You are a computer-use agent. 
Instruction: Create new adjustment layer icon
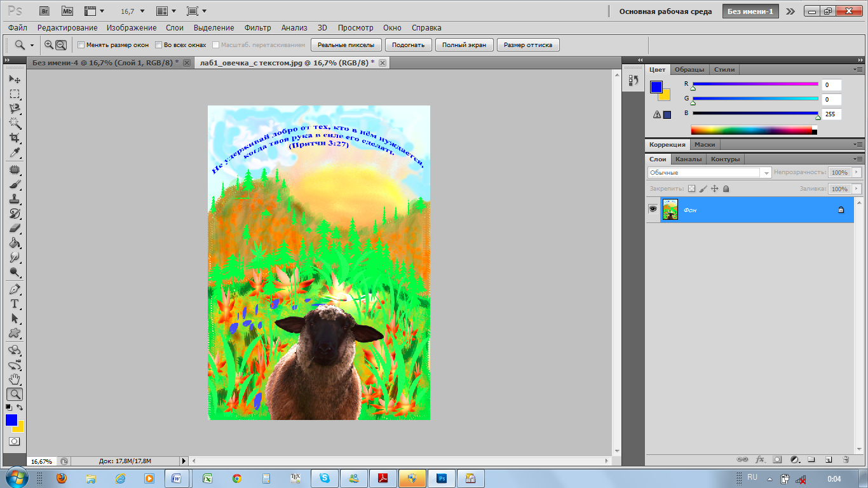click(794, 459)
